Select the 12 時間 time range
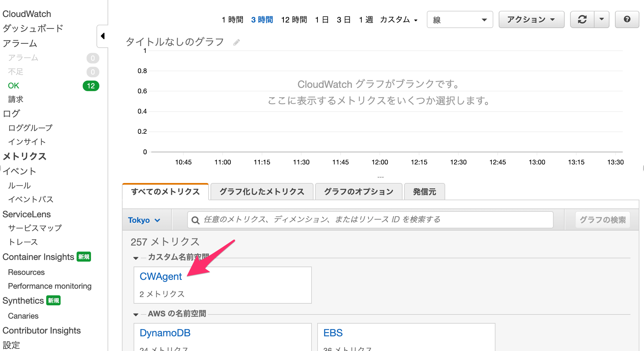644x351 pixels. coord(294,20)
